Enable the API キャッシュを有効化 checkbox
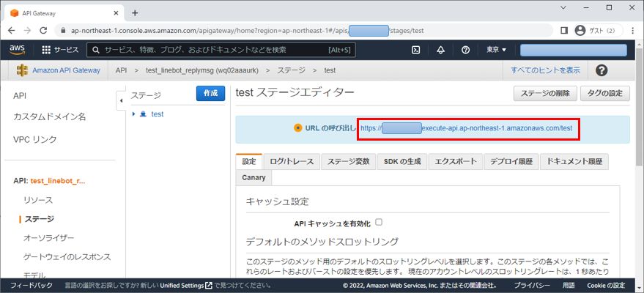The image size is (644, 293). point(379,222)
